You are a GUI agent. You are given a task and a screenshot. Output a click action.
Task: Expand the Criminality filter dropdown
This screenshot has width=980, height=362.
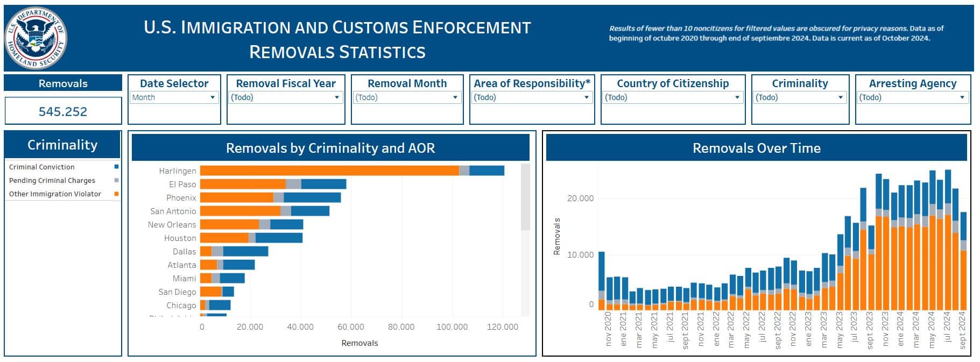(x=799, y=97)
